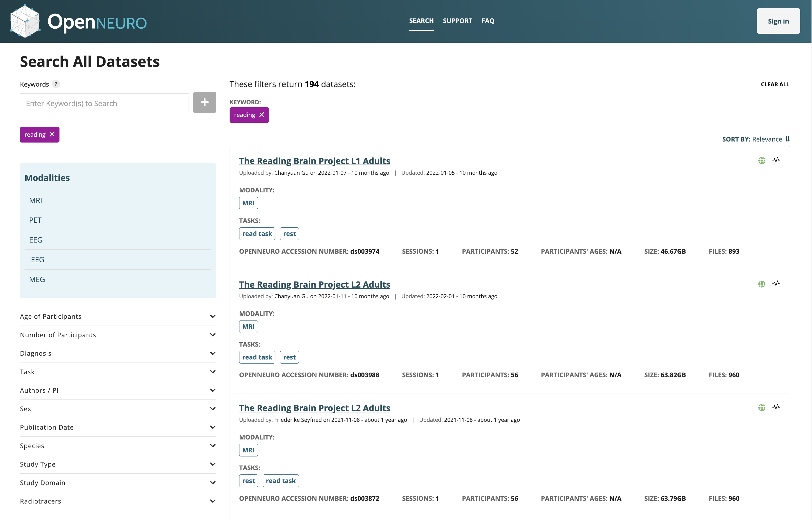Remove the reading filter chip above results
The height and width of the screenshot is (520, 812).
pyautogui.click(x=261, y=115)
